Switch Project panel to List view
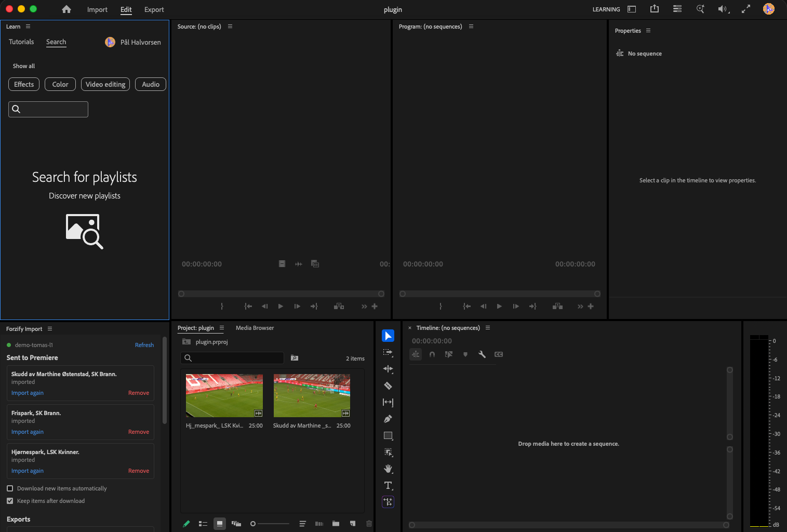 click(x=203, y=524)
